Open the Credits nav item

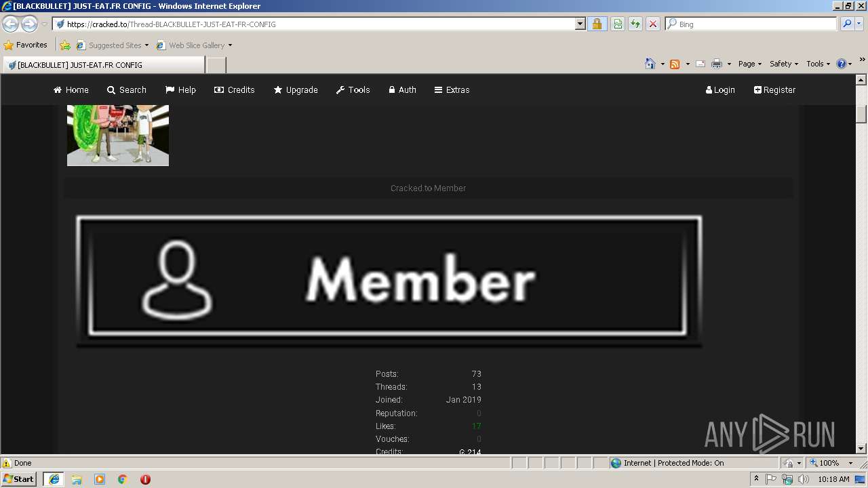coord(235,89)
